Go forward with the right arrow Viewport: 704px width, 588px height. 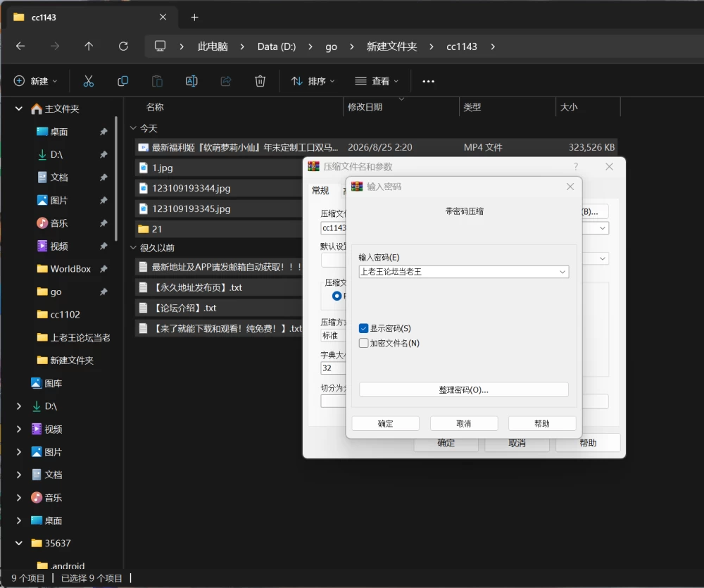(x=54, y=46)
